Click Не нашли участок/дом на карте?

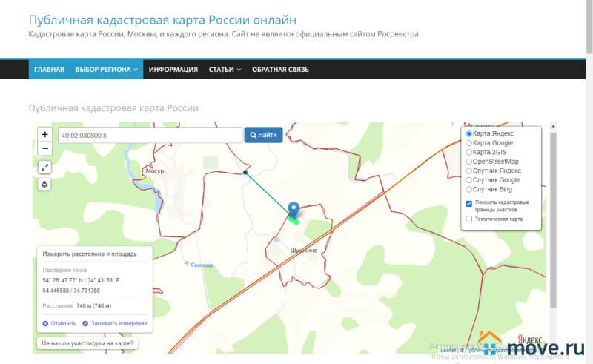(89, 344)
